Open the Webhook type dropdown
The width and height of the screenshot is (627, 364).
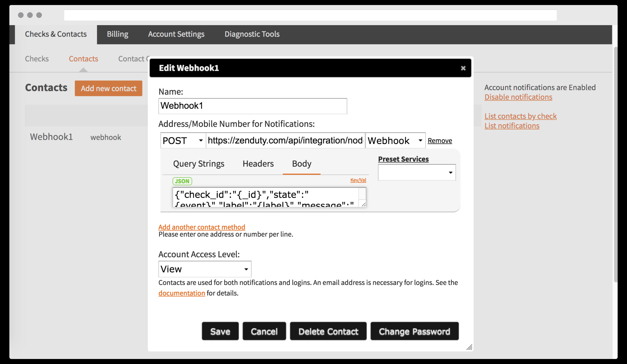pyautogui.click(x=395, y=141)
